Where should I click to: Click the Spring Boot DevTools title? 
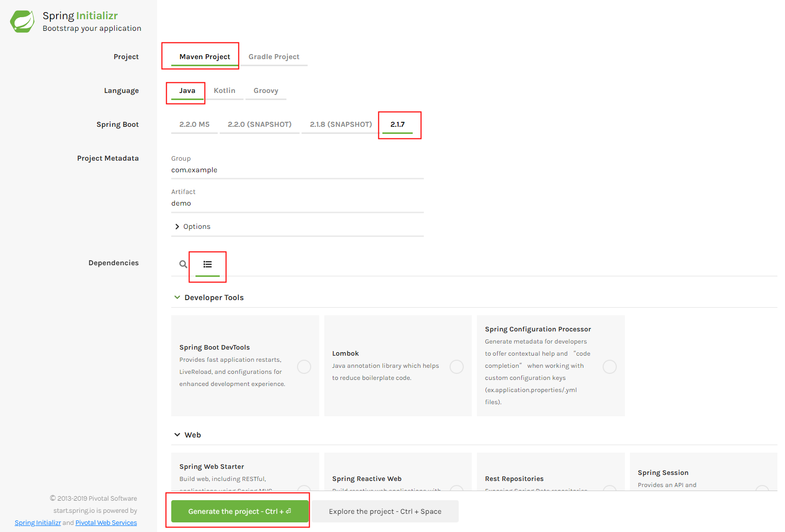[x=215, y=348]
